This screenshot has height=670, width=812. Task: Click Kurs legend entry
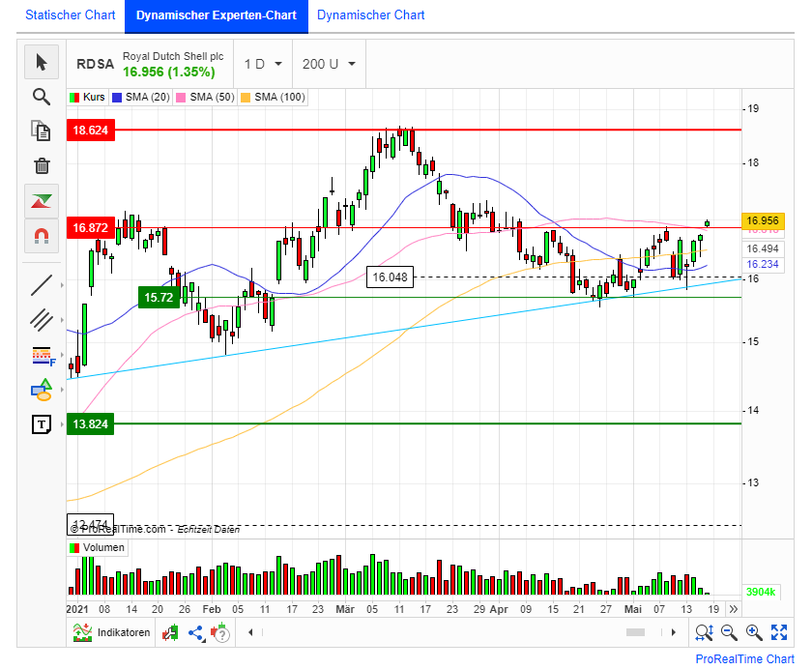[87, 97]
